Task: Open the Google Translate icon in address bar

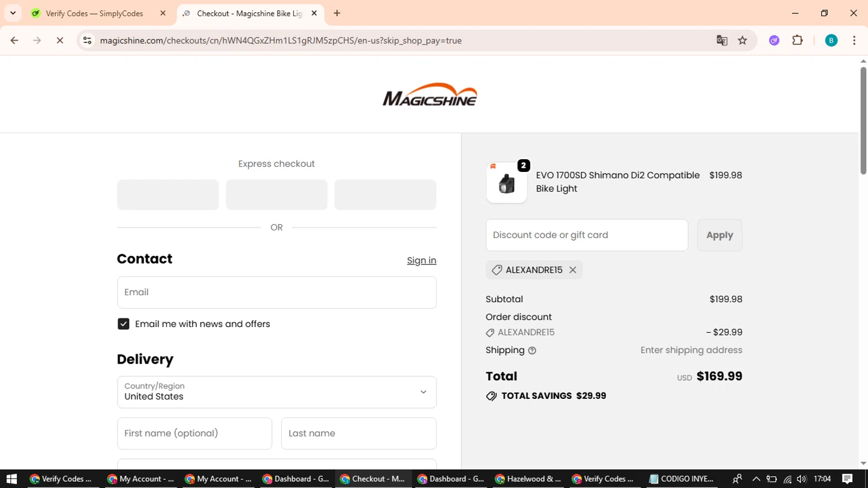Action: [x=722, y=41]
